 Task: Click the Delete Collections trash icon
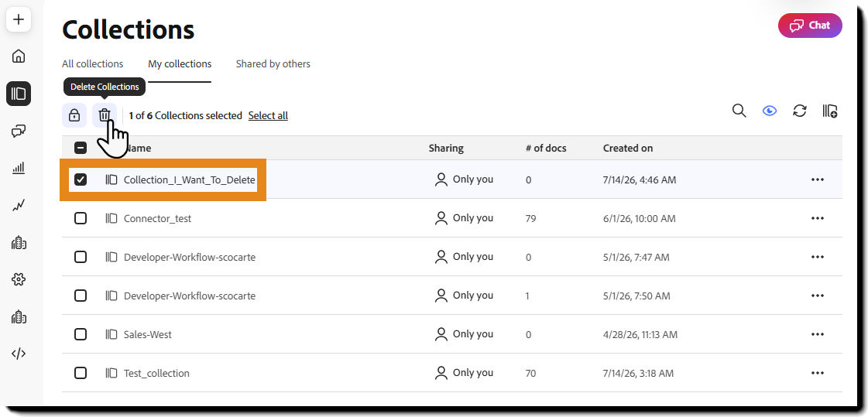pos(105,115)
